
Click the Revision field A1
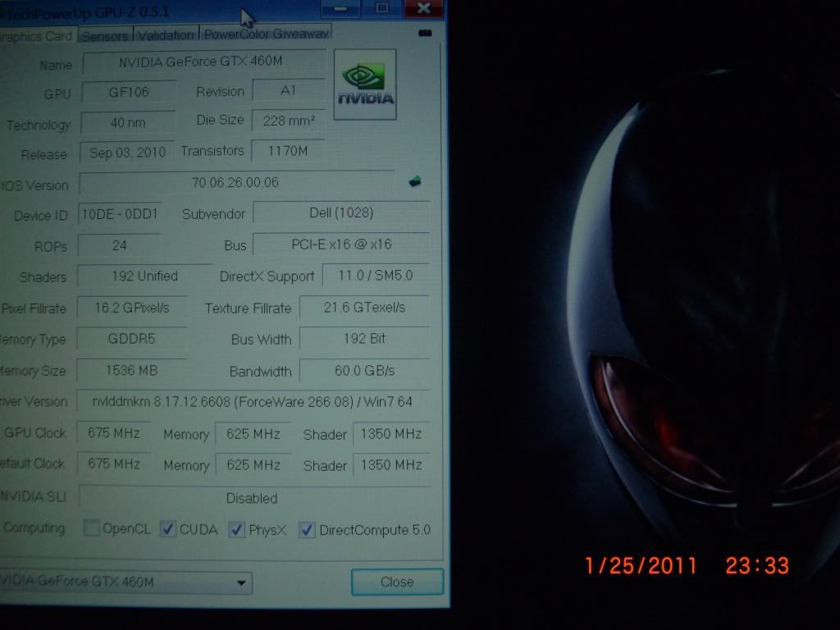288,90
